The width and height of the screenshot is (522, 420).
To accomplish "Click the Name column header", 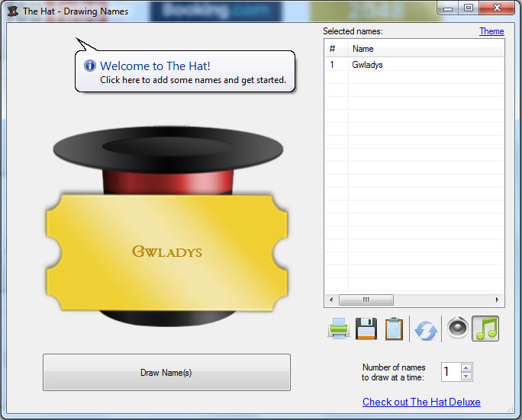I will (x=426, y=49).
